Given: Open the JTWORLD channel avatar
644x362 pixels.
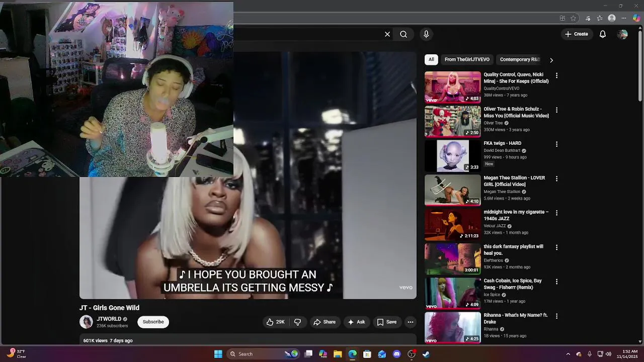Looking at the screenshot, I should 87,322.
